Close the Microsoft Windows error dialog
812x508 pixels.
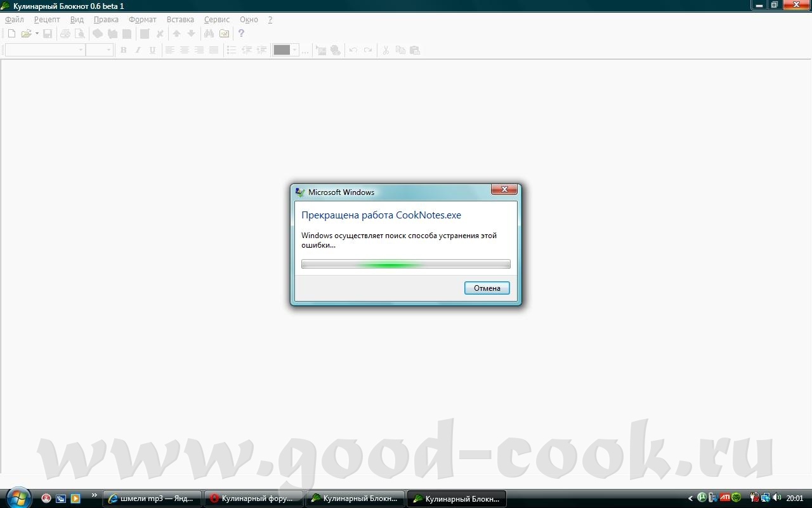pyautogui.click(x=504, y=189)
